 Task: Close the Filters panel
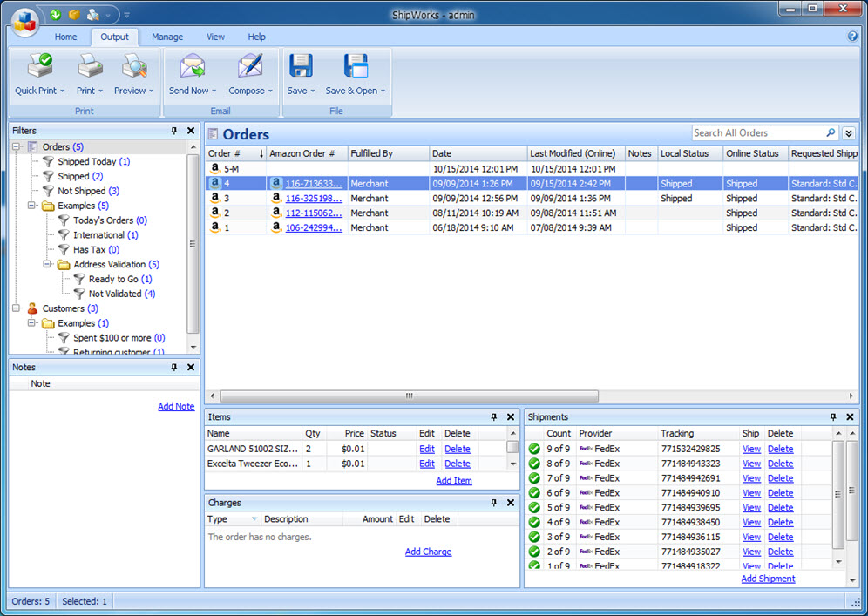coord(191,131)
